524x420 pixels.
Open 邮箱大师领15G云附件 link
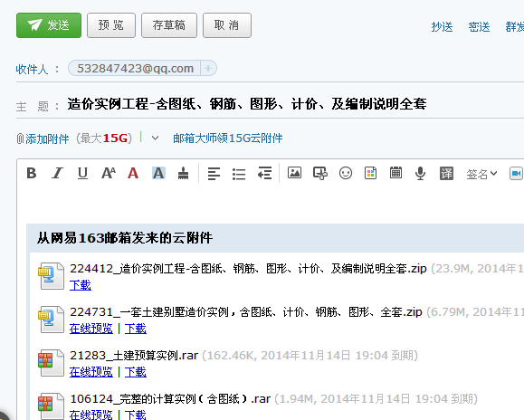pos(227,138)
